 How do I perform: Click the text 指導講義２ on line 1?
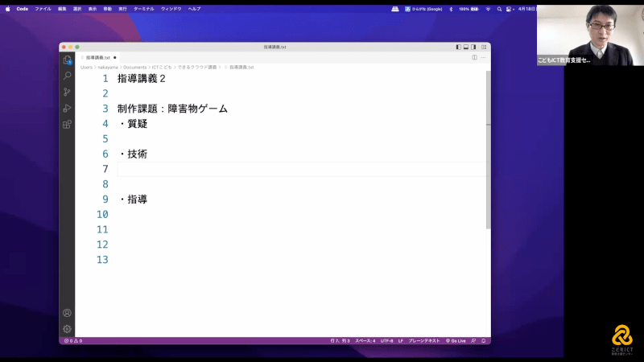click(142, 78)
